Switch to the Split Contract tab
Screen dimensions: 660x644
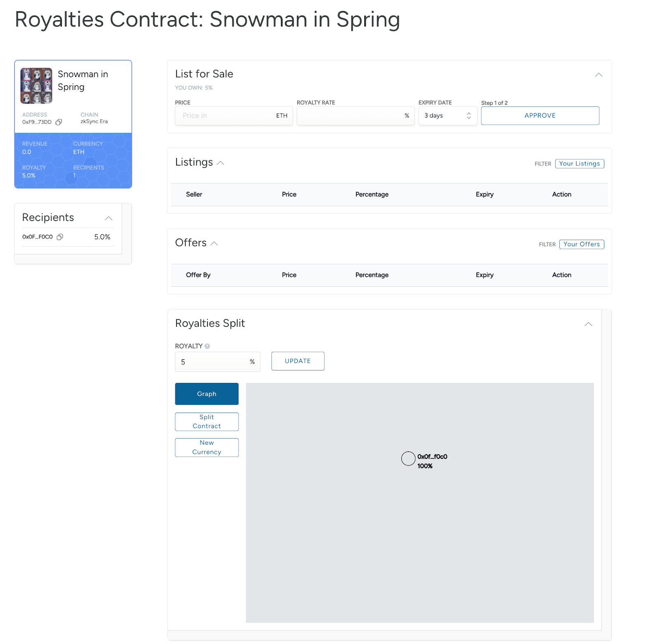click(207, 422)
